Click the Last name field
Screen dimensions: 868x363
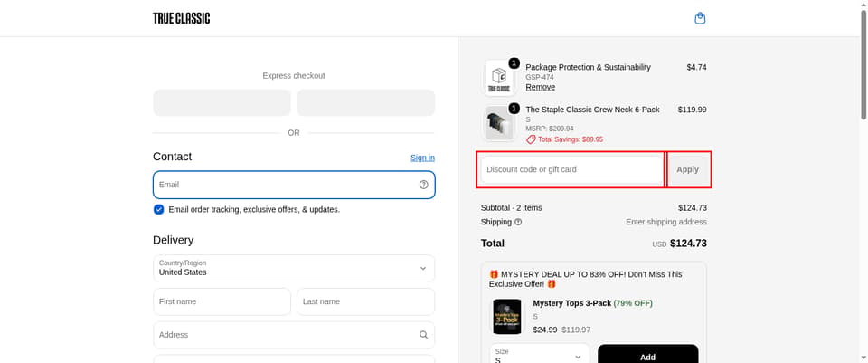(366, 301)
